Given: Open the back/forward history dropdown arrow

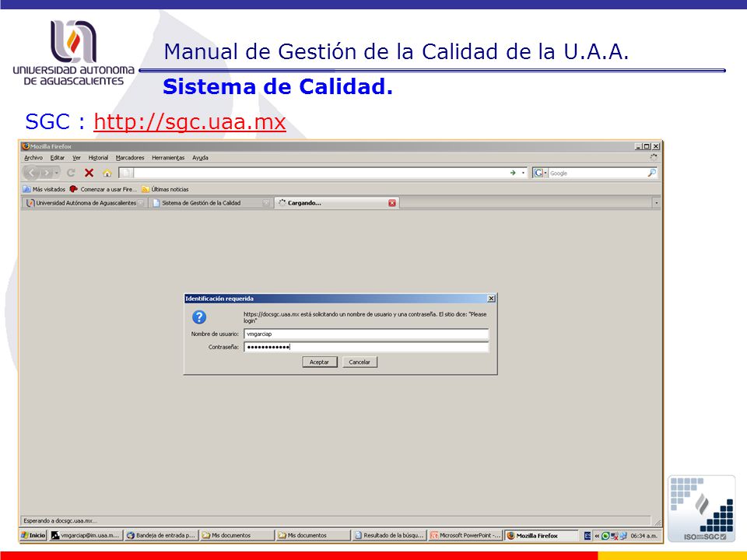Looking at the screenshot, I should tap(57, 173).
